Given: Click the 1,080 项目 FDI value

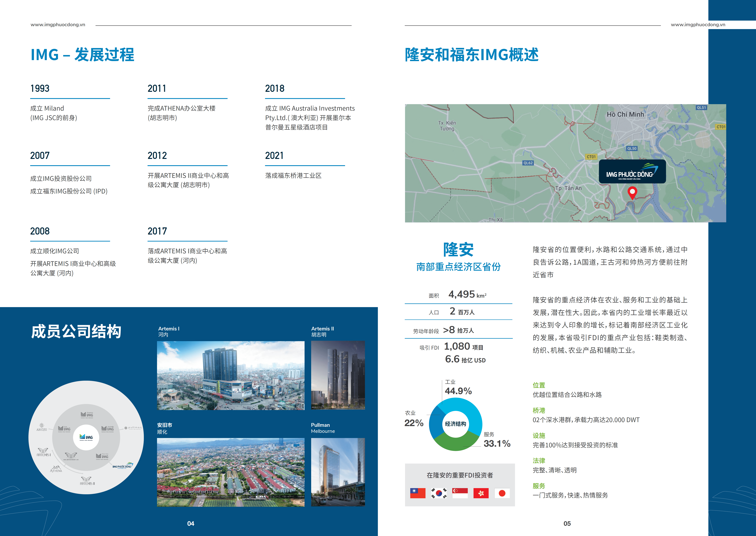Looking at the screenshot, I should [464, 346].
